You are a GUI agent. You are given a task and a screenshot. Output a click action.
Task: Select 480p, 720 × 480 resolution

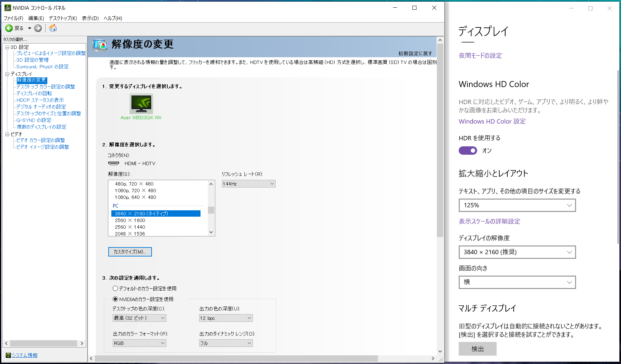pyautogui.click(x=134, y=184)
